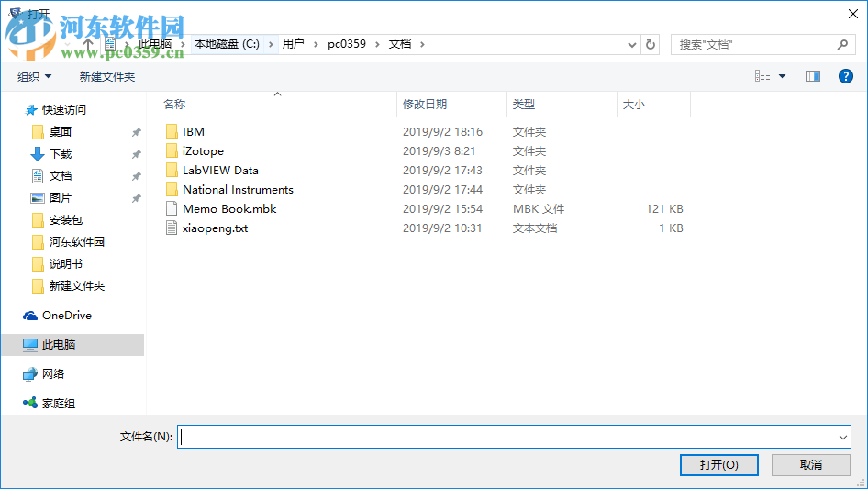Screen dimensions: 868x489
Task: Select the iZotope folder
Action: [203, 151]
